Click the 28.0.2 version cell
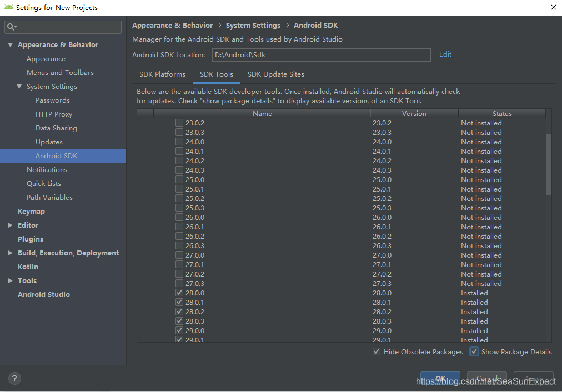Viewport: 562px width, 392px height. pos(382,311)
